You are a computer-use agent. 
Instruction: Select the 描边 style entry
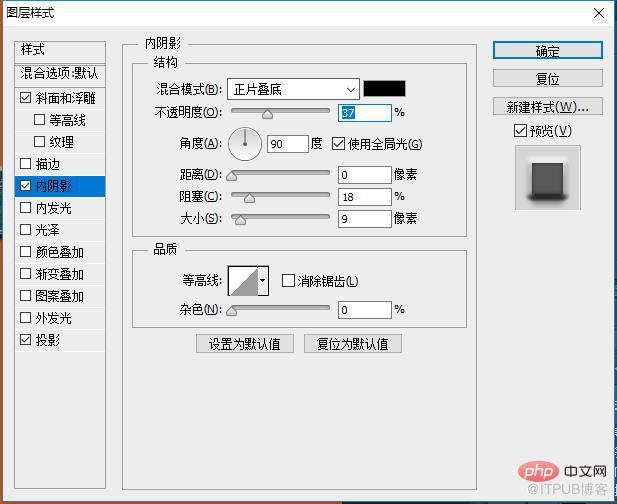click(x=48, y=164)
